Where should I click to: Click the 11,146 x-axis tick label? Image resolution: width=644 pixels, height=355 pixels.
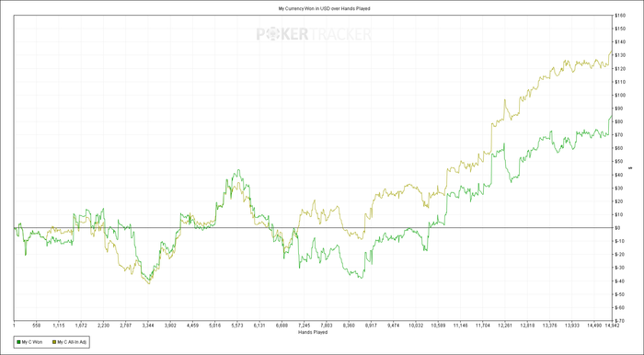click(460, 326)
